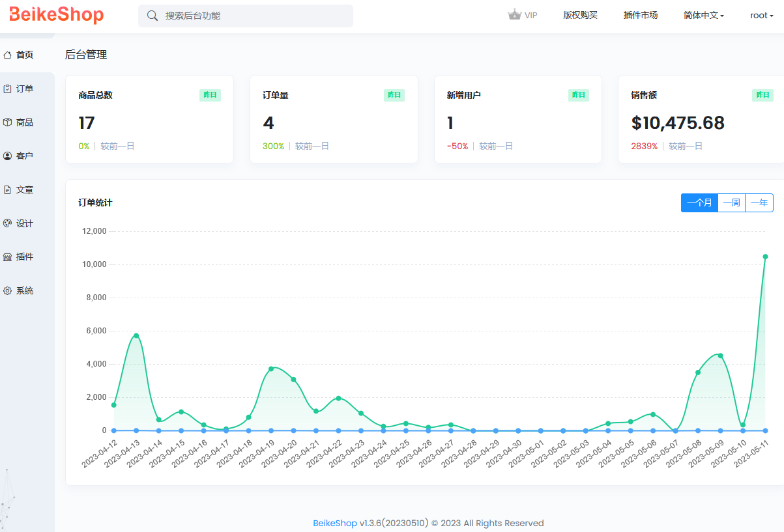Click the 2023-04-13 green data point

136,335
